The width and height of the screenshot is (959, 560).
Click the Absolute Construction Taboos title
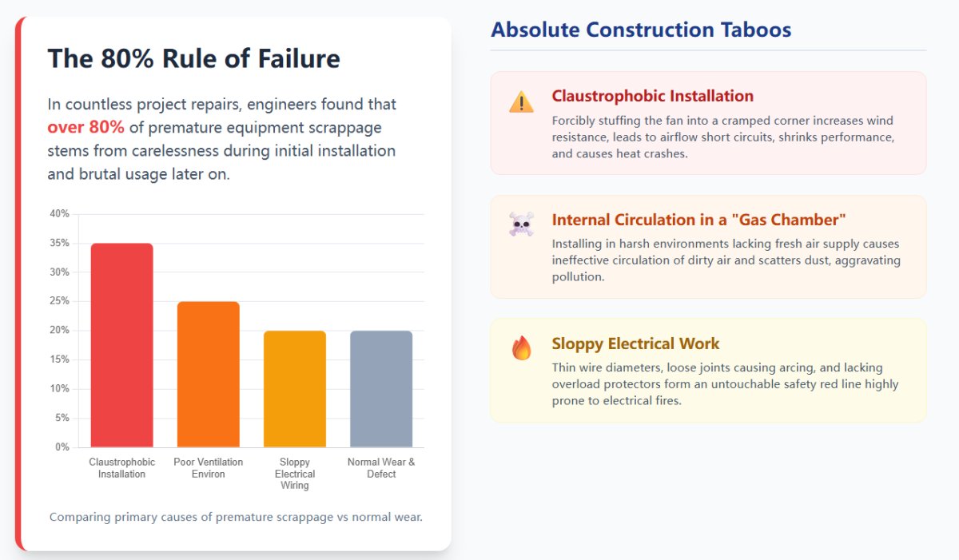(x=640, y=30)
